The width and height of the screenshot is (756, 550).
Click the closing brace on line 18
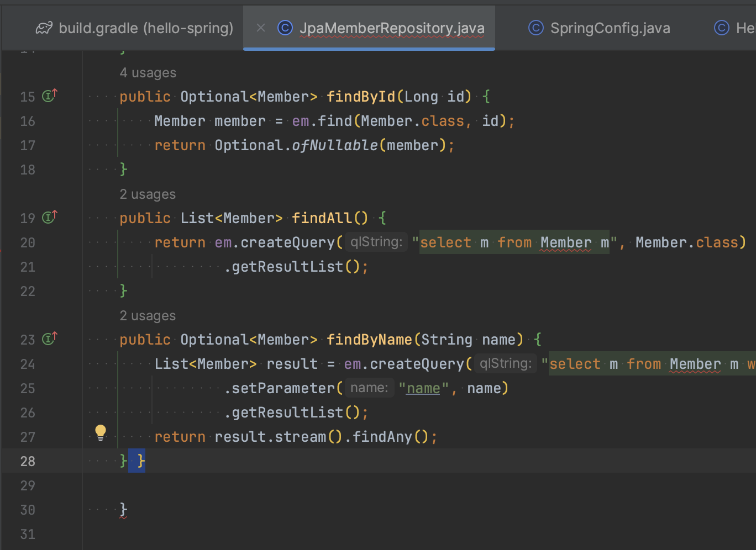coord(123,170)
